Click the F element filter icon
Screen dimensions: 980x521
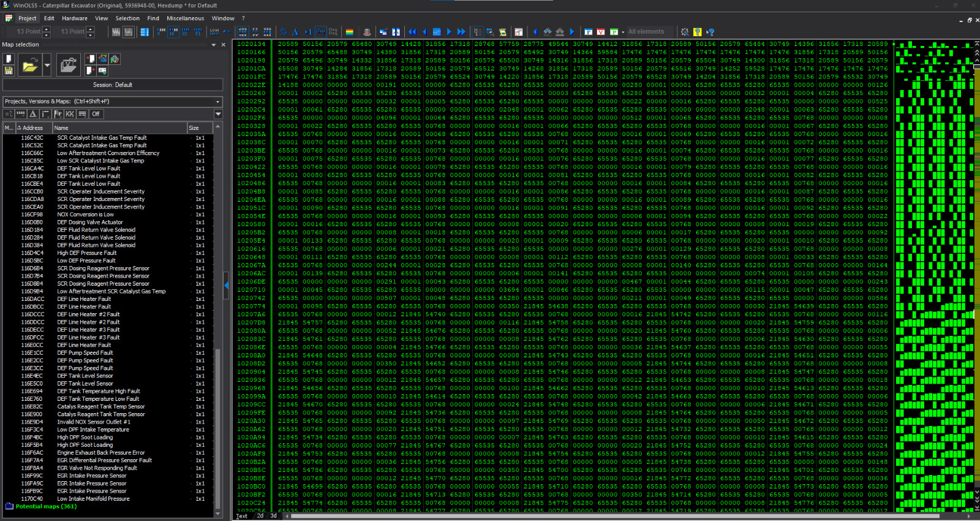pos(588,32)
